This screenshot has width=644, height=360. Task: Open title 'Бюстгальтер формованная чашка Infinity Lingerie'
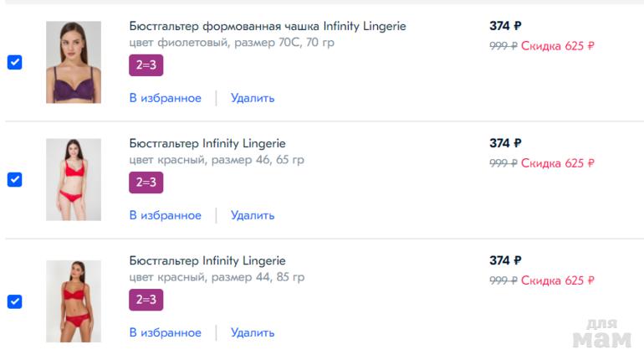point(268,26)
